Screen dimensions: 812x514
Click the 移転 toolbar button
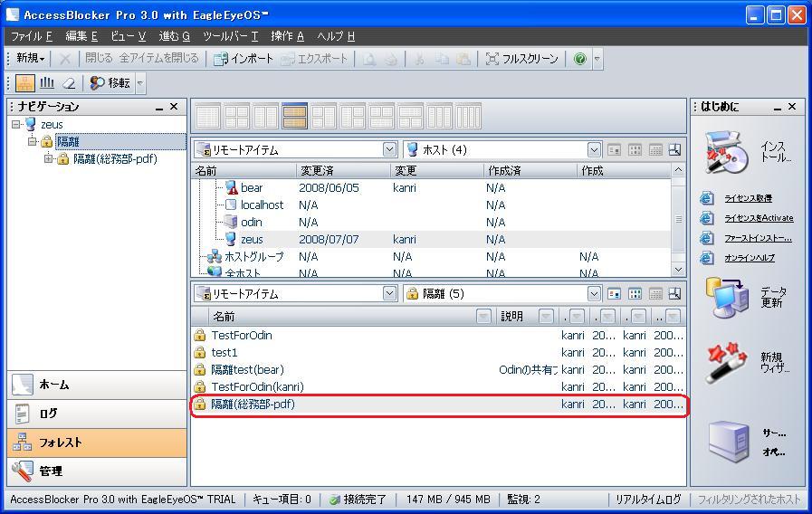point(110,83)
